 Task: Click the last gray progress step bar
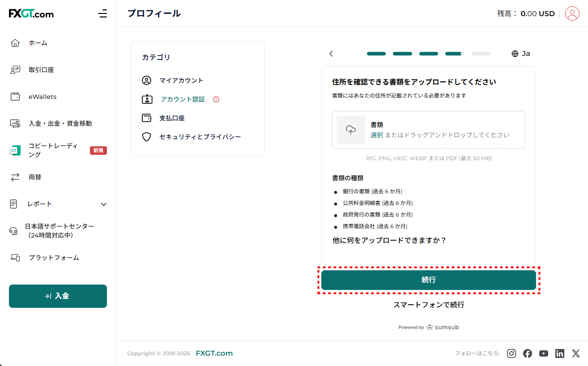point(481,54)
